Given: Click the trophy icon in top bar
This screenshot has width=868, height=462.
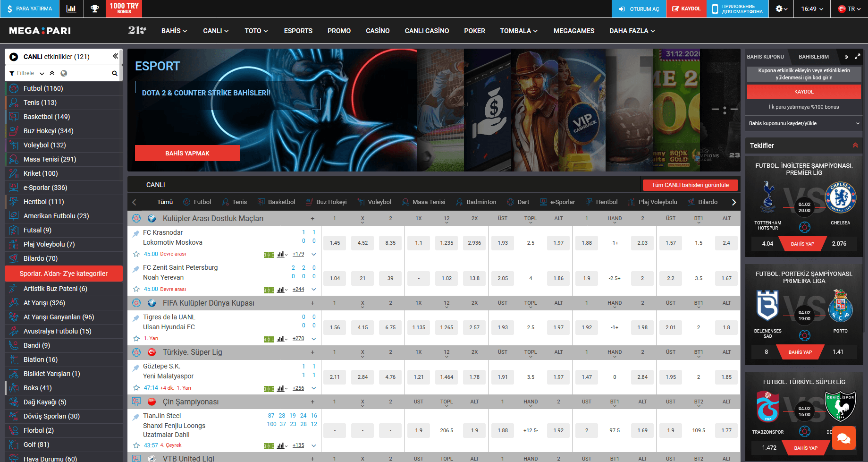Looking at the screenshot, I should point(95,9).
